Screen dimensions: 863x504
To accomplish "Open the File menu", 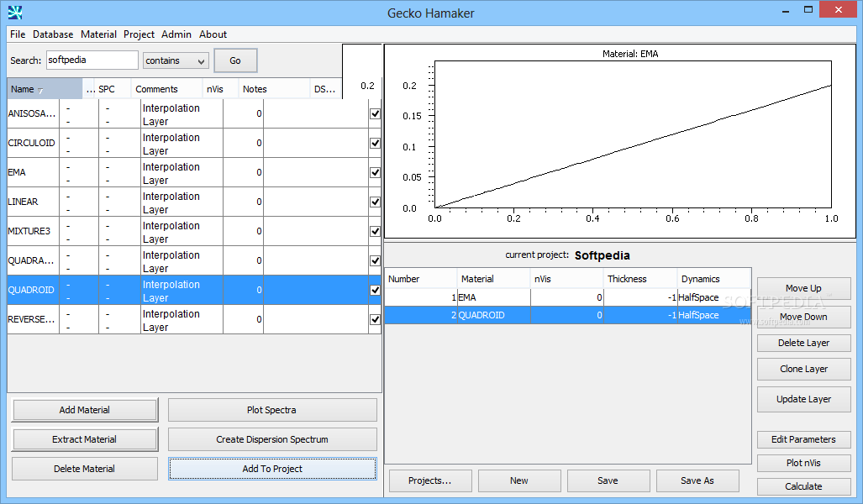I will click(x=18, y=34).
